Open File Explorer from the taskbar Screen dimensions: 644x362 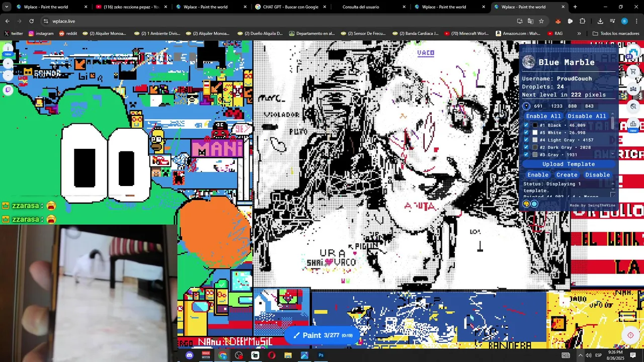(288, 355)
